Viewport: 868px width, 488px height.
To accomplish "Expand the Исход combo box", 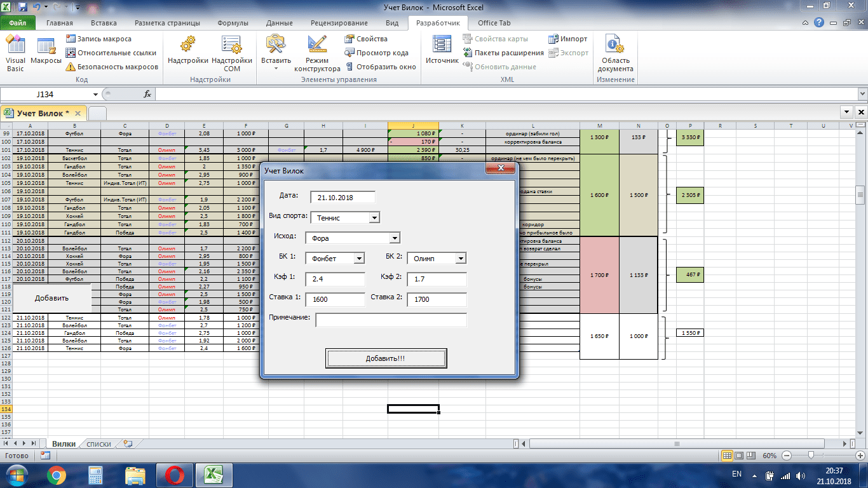I will [x=395, y=238].
